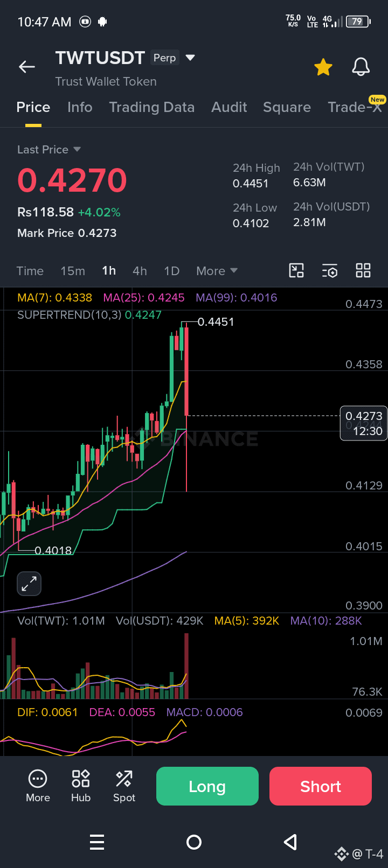Screen dimensions: 388x868
Task: Tap the battery indicator in status bar
Action: point(358,22)
